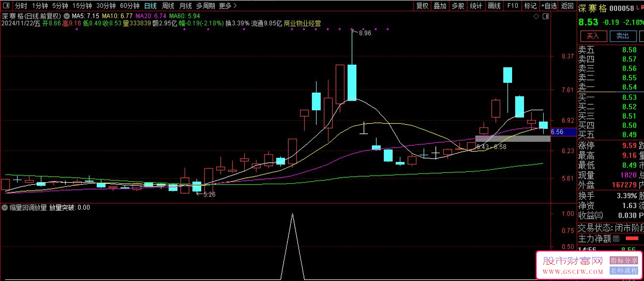Open the 多周期 multi-period view
This screenshot has height=281, width=644.
pyautogui.click(x=206, y=6)
